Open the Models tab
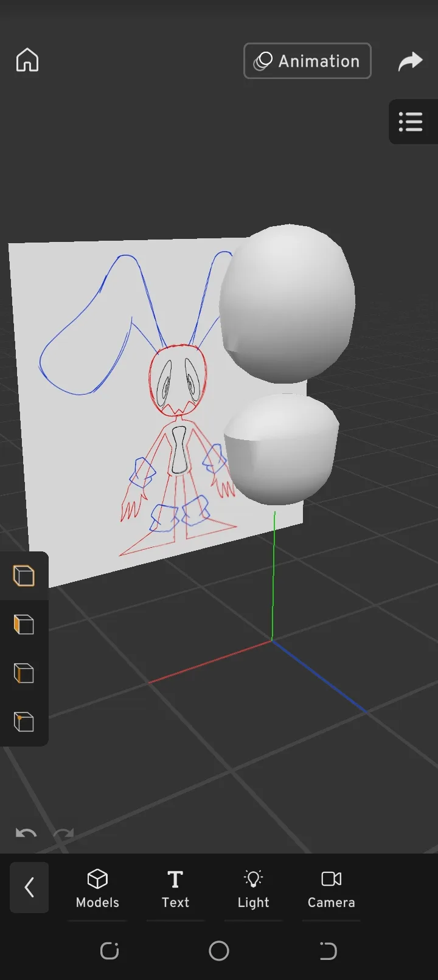 (x=97, y=889)
